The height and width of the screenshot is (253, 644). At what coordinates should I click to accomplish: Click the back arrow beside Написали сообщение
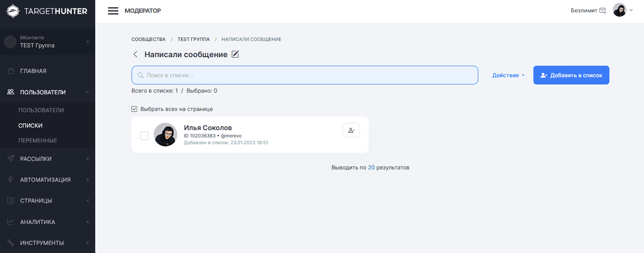coord(135,54)
